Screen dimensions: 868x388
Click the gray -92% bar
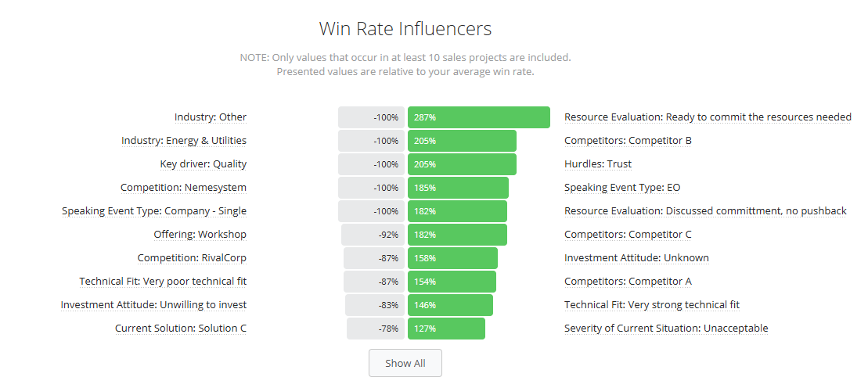tap(373, 235)
